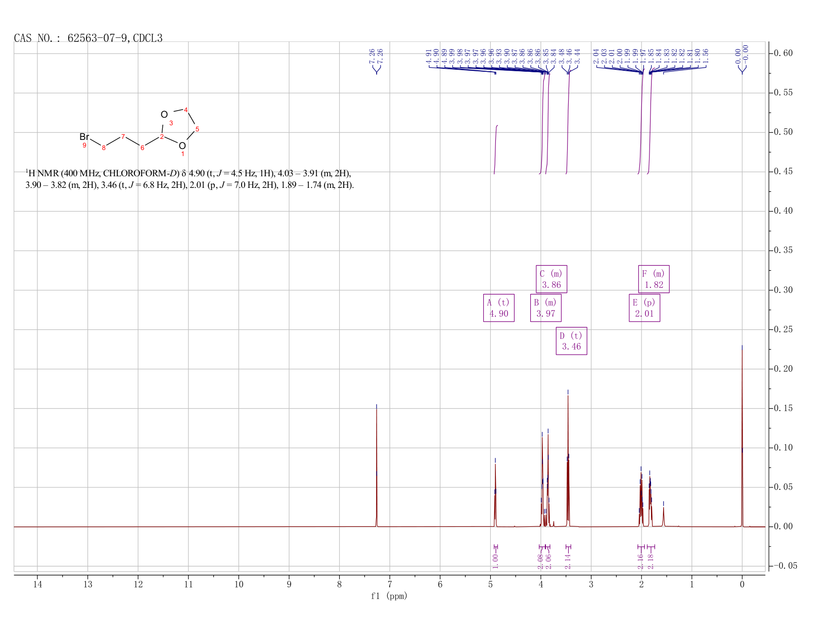Image resolution: width=834 pixels, height=644 pixels.
Task: Click the f1 (ppm) axis label
Action: point(389,596)
